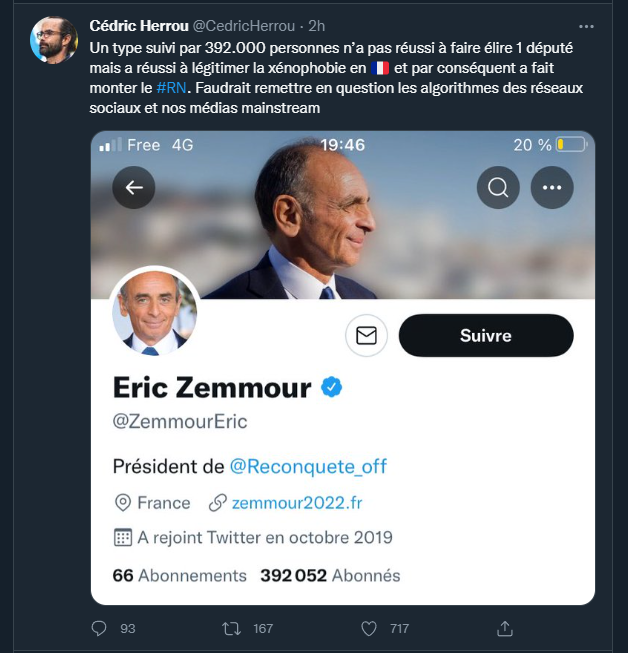Screen dimensions: 628x653
Task: Visit the zemmour2022.fr website link
Action: click(297, 502)
